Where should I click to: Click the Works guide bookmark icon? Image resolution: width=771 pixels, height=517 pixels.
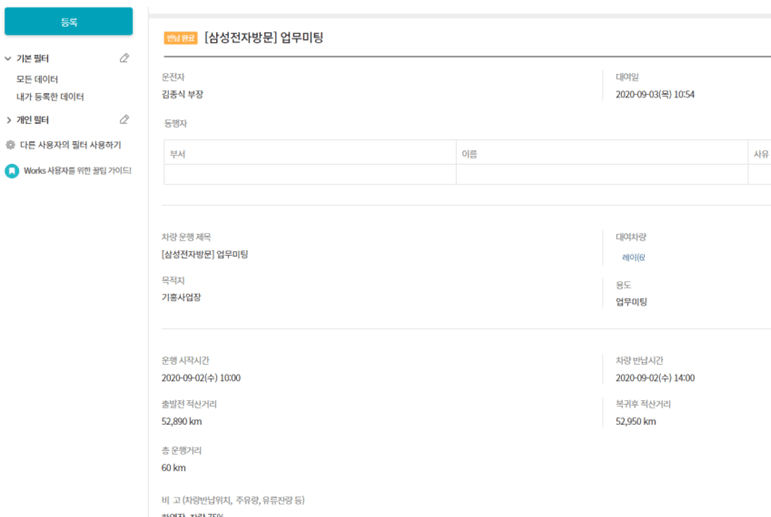(12, 171)
